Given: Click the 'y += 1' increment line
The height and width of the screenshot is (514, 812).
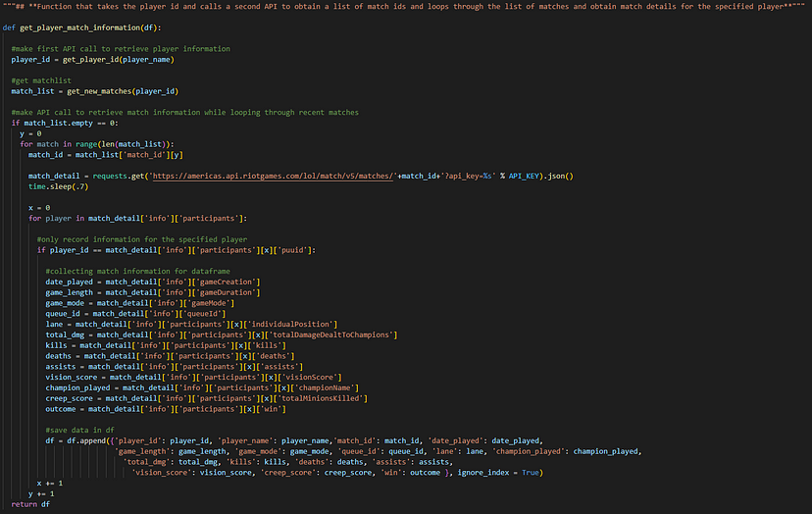Looking at the screenshot, I should coord(41,493).
